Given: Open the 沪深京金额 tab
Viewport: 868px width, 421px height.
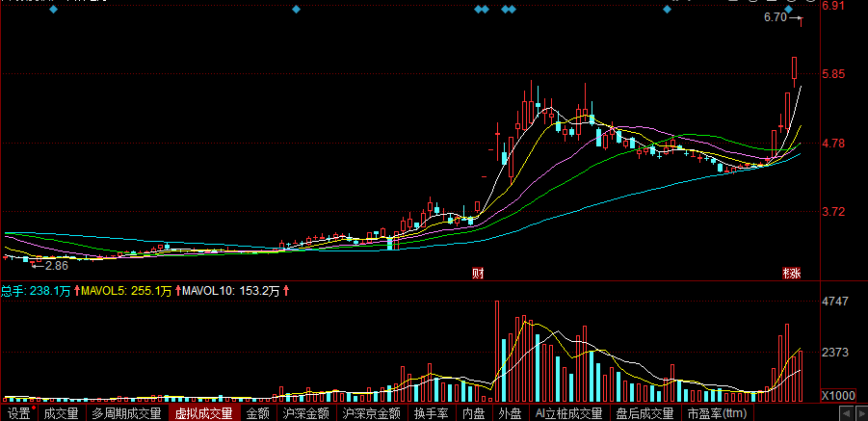Looking at the screenshot, I should coord(372,413).
